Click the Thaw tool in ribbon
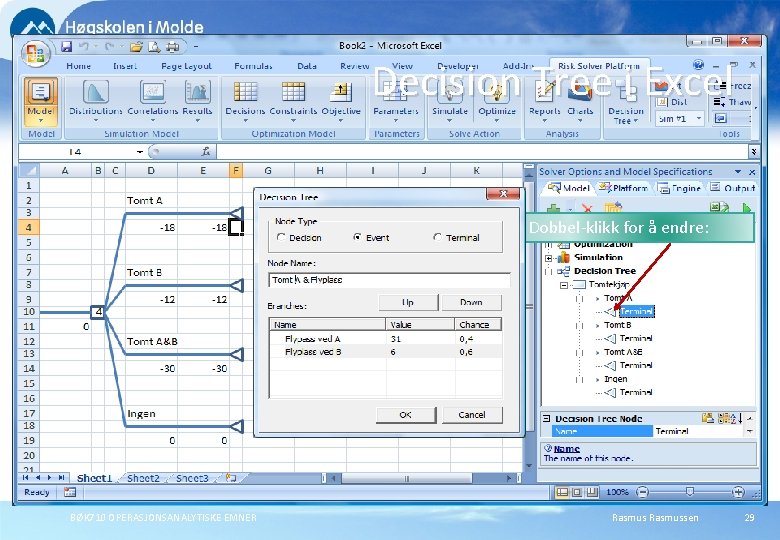Screen dimensions: 780x540 733,102
